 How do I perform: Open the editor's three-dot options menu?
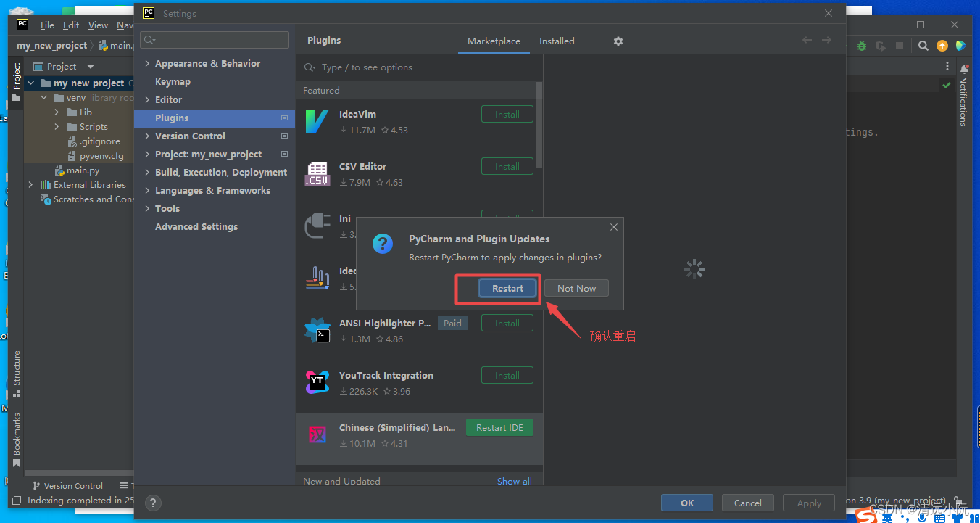click(x=947, y=66)
